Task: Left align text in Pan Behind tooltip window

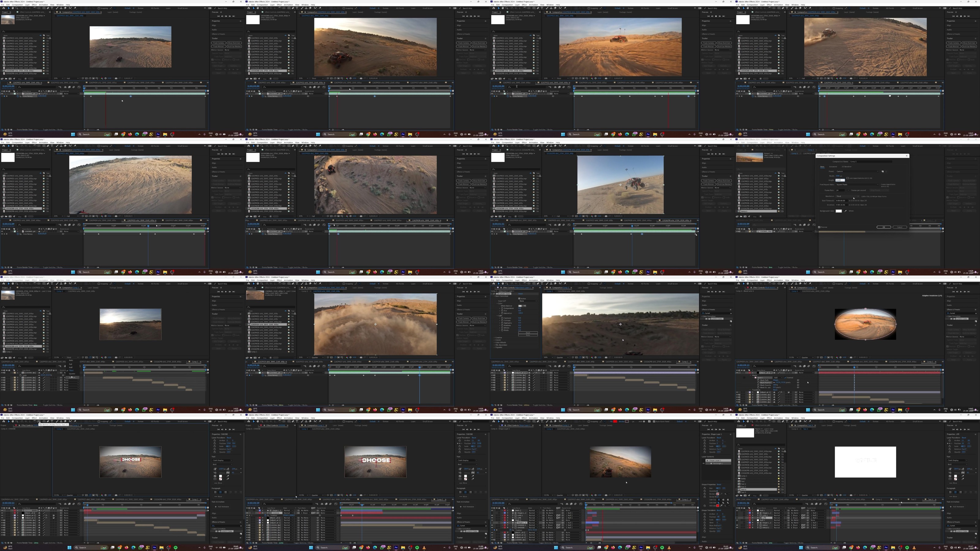Action: pos(216,493)
